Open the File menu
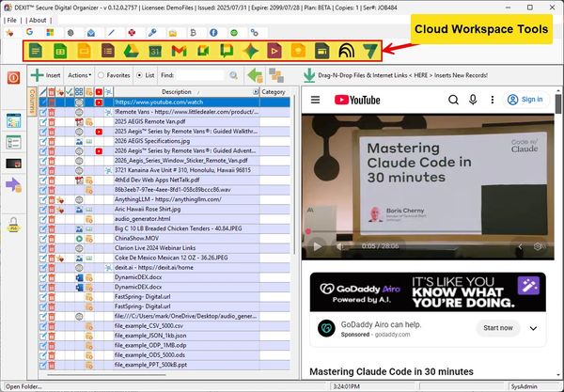Viewport: 564px width, 392px height. 10,19
